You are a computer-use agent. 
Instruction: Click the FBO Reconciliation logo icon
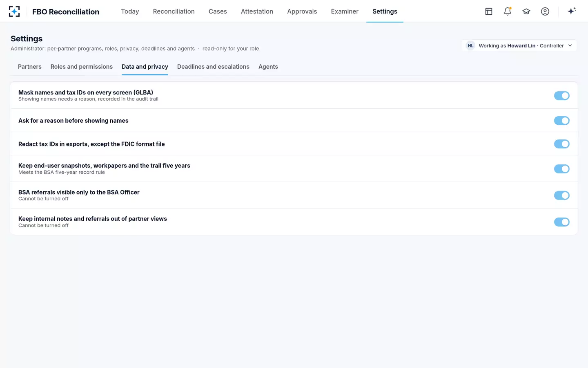[14, 11]
